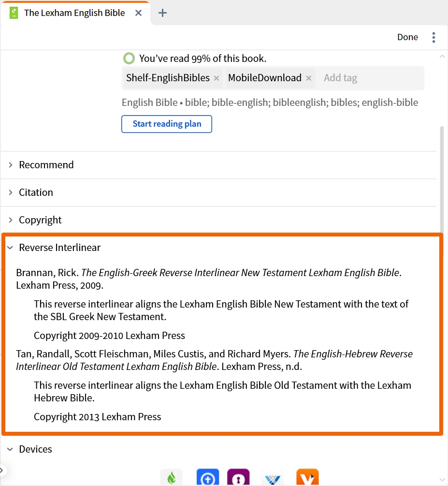Open the three-dot panel menu
Image resolution: width=448 pixels, height=486 pixels.
(434, 37)
